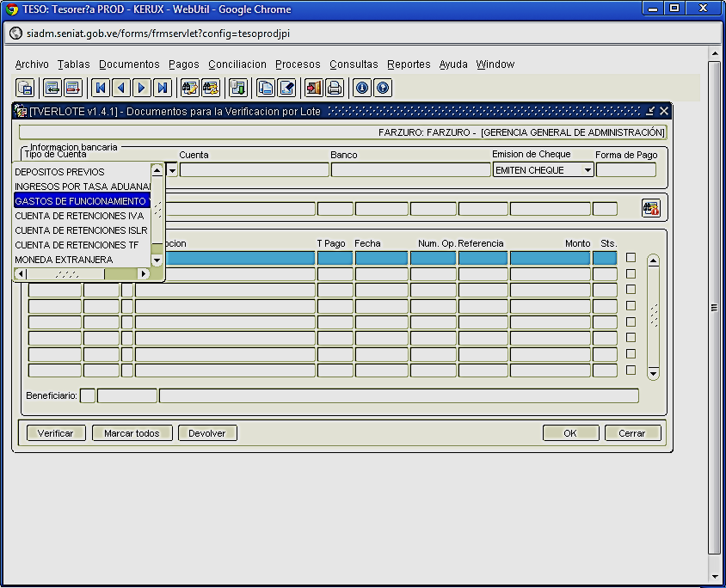Click the delete record icon with red arrow
This screenshot has width=726, height=588.
pos(73,88)
